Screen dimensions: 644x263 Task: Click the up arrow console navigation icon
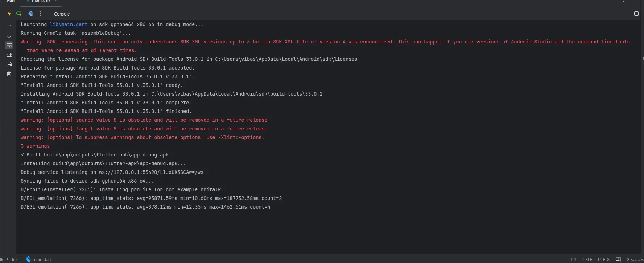9,26
